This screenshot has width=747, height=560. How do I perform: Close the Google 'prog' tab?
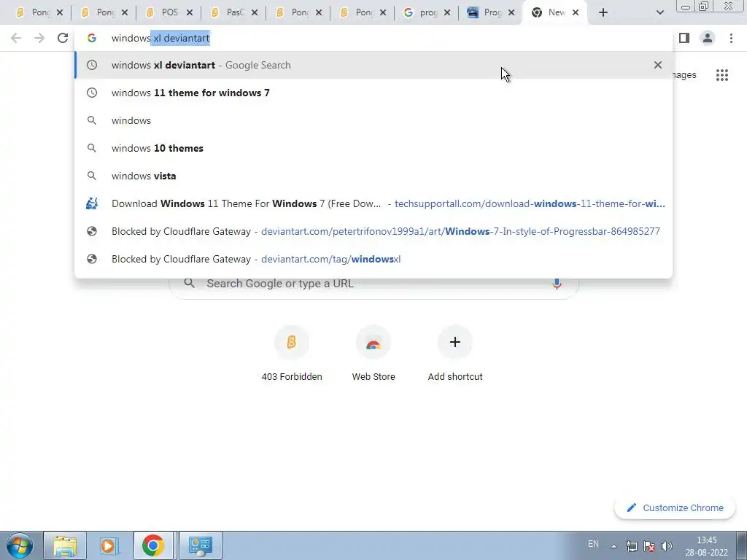coord(447,12)
